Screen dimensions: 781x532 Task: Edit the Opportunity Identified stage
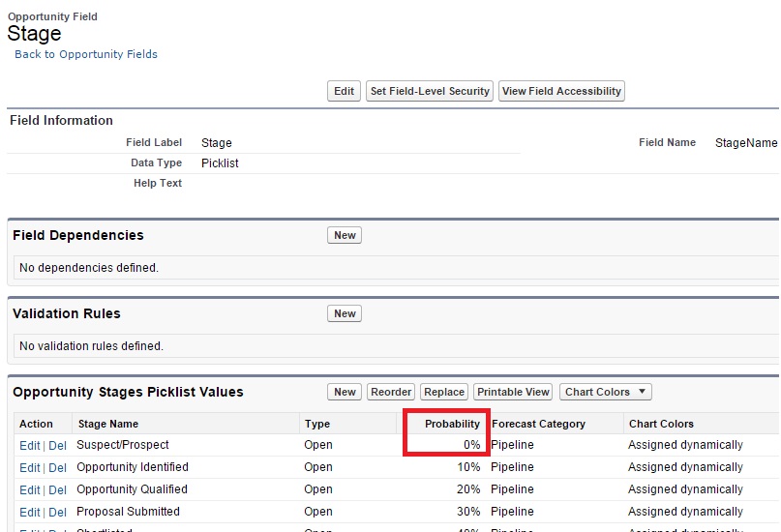pyautogui.click(x=29, y=468)
